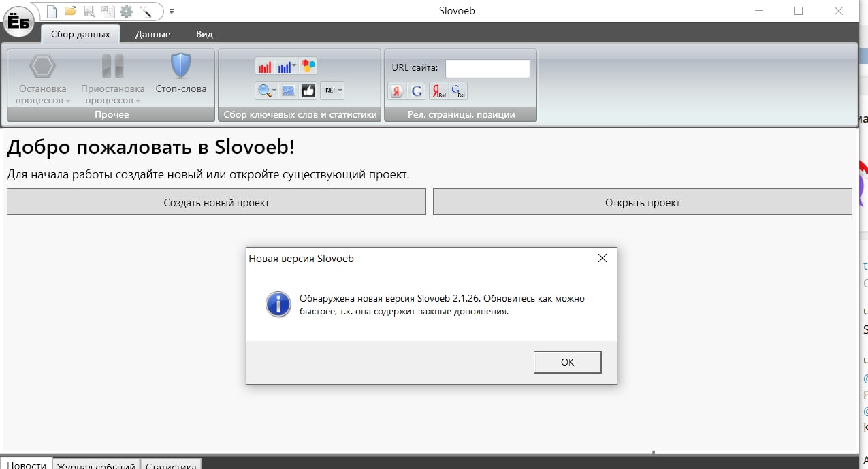This screenshot has height=469, width=868.
Task: Click the magic wand icon in quick access
Action: [x=145, y=12]
